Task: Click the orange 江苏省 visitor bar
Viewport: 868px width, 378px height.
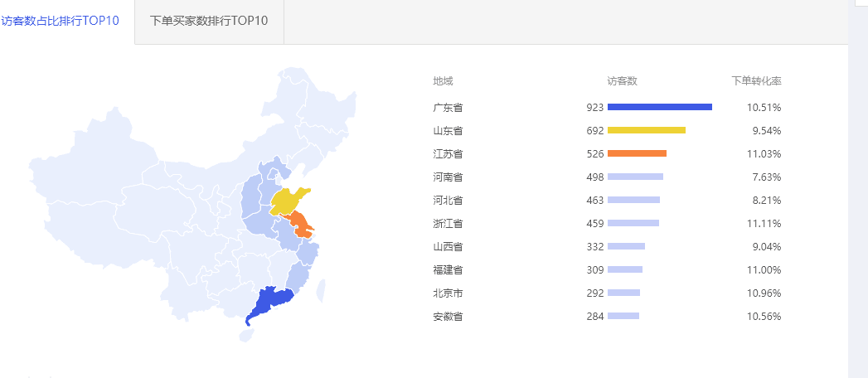Action: tap(638, 153)
